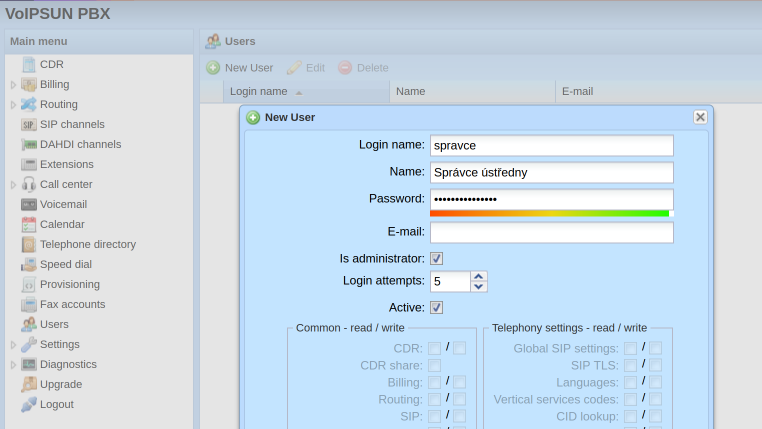Click the Extensions icon
The height and width of the screenshot is (429, 762).
[29, 165]
